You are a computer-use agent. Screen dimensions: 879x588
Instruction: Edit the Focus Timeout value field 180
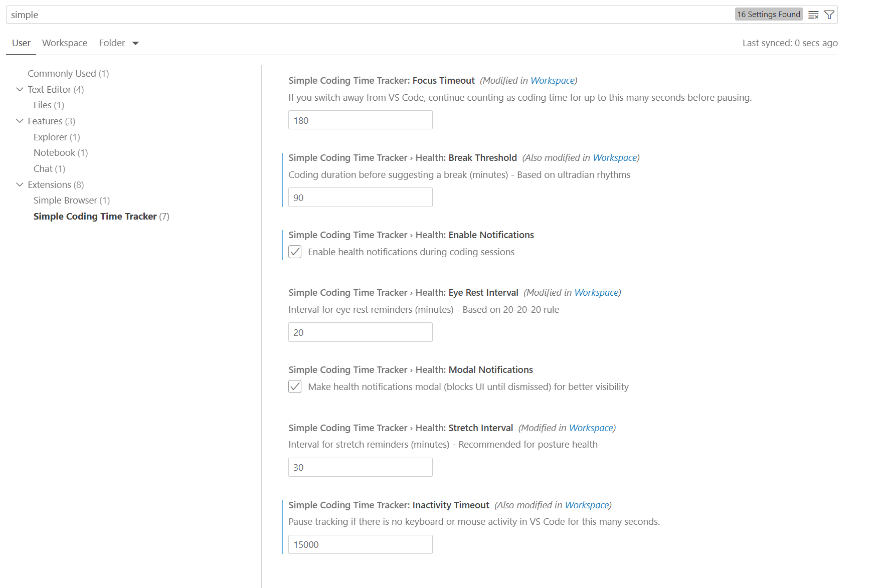pyautogui.click(x=360, y=120)
